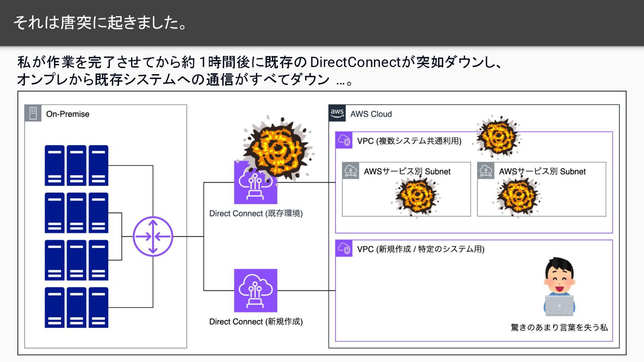Click the Direct Connect (新規作成) label
Viewport: 644px width, 362px height.
[x=256, y=322]
